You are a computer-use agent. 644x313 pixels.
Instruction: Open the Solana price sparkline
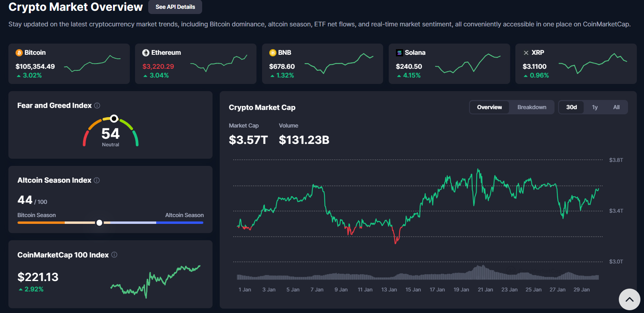pyautogui.click(x=468, y=63)
